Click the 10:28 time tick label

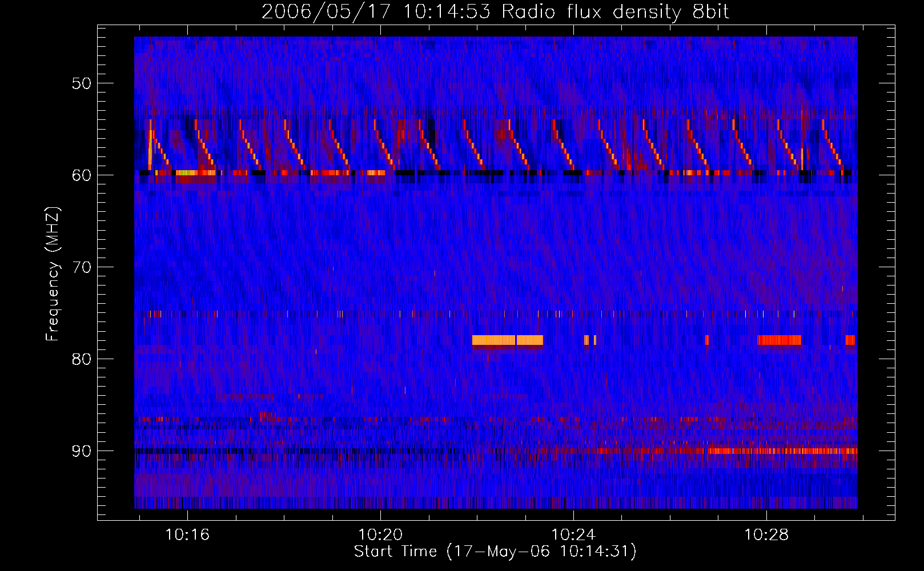[x=766, y=535]
